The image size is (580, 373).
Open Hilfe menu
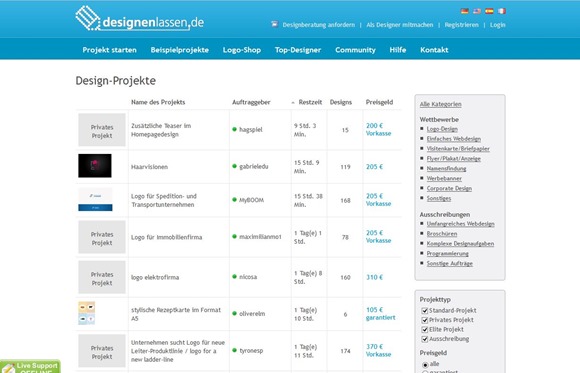398,50
